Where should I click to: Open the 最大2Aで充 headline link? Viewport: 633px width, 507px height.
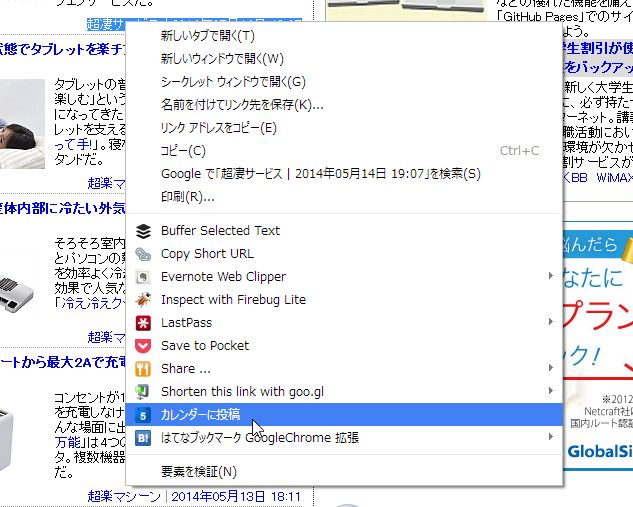click(x=62, y=362)
